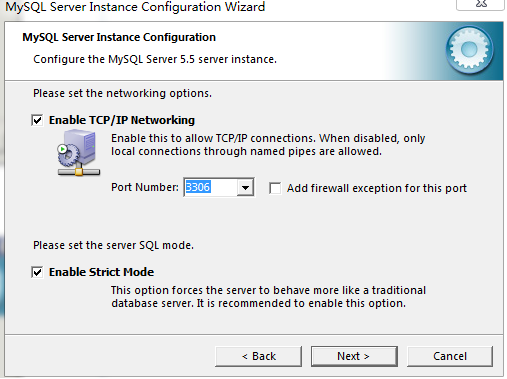The height and width of the screenshot is (379, 507).
Task: Click the network server icon
Action: pos(79,153)
